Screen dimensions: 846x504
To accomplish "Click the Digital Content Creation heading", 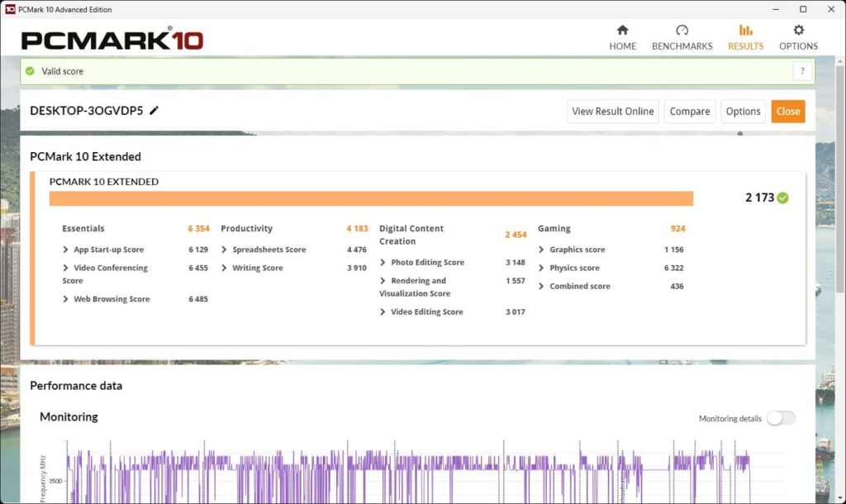I will click(x=411, y=235).
